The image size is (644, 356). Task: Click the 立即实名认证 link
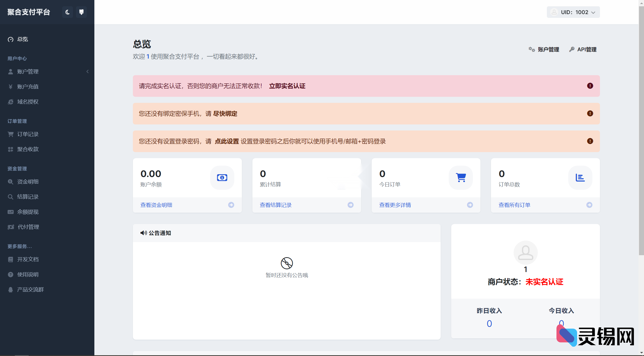click(x=287, y=86)
